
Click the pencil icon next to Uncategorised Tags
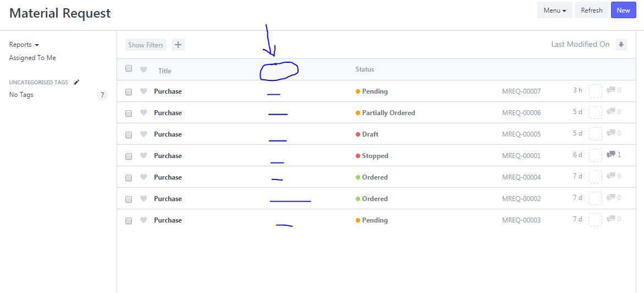point(76,82)
